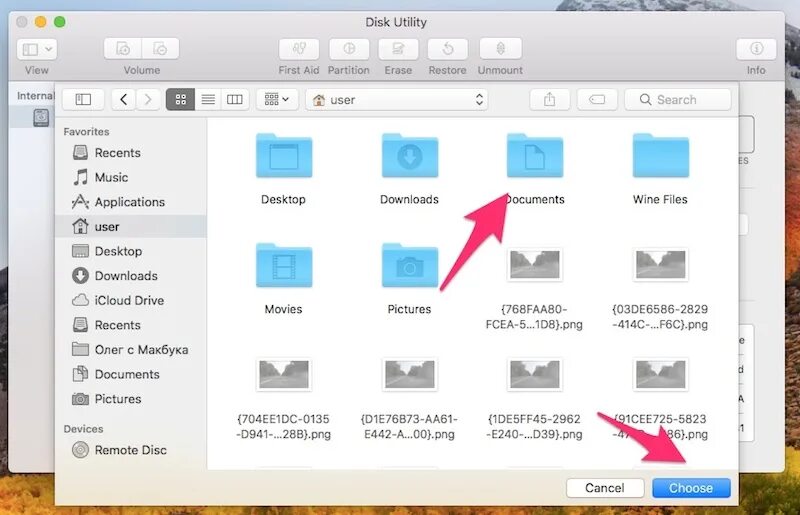This screenshot has width=800, height=515.
Task: Select the user home sidebar item
Action: coord(131,226)
